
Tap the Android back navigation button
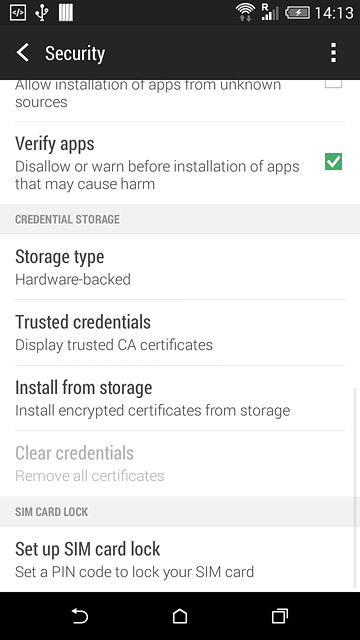[80, 616]
